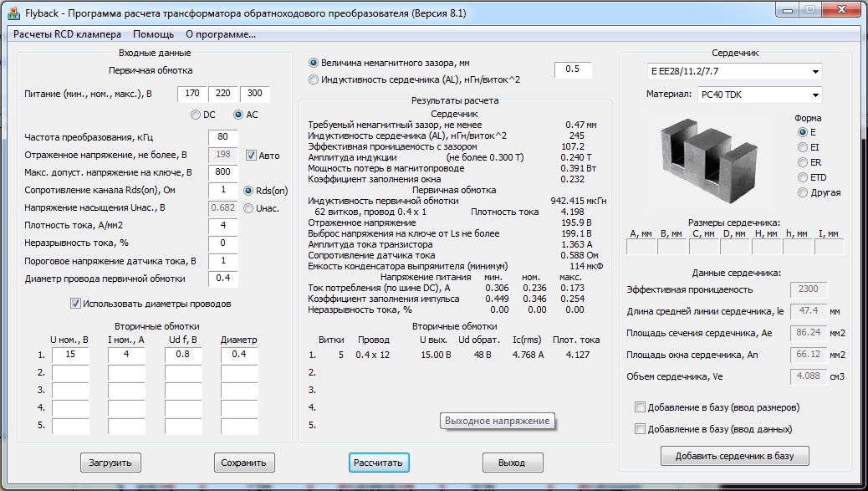
Task: Click the Длина средней линии сердечника le field
Action: tap(809, 311)
